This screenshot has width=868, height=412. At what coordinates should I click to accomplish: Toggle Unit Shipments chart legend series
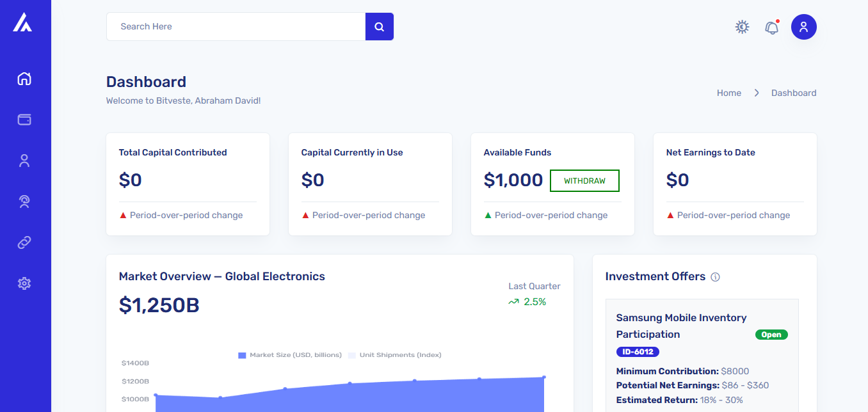395,355
